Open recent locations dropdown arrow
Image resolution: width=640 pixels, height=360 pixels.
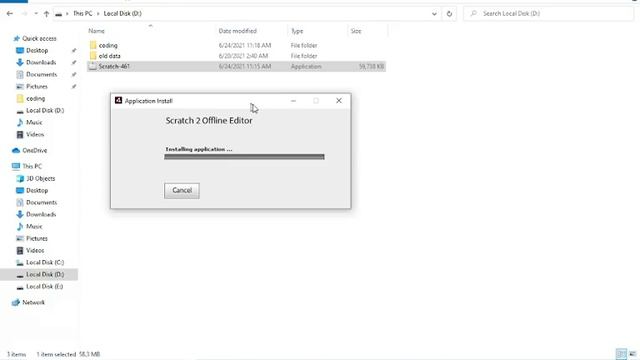pyautogui.click(x=36, y=13)
